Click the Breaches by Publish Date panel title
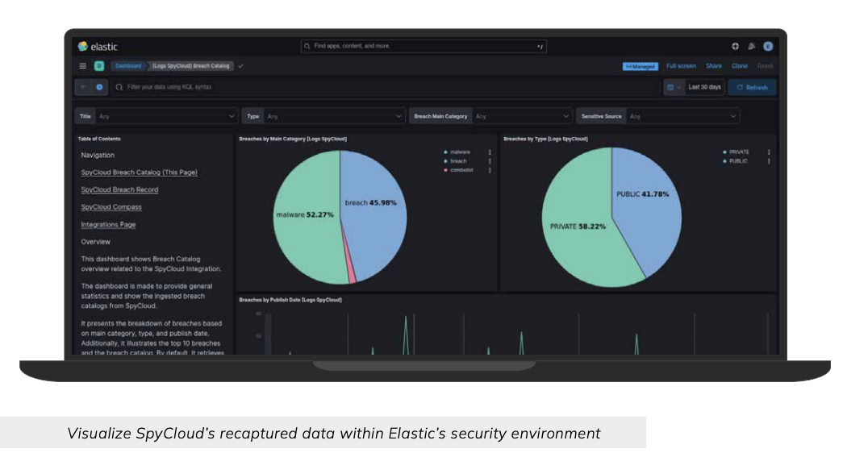868x453 pixels. (x=290, y=300)
